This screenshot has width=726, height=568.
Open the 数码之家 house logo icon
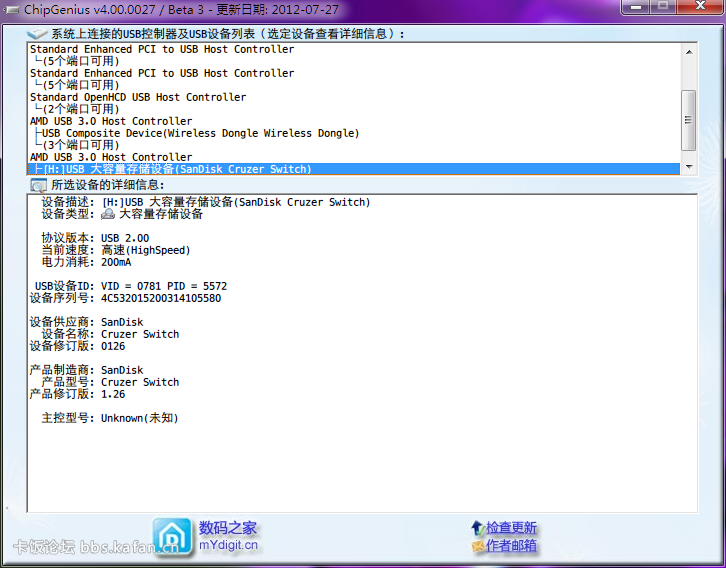pyautogui.click(x=172, y=537)
